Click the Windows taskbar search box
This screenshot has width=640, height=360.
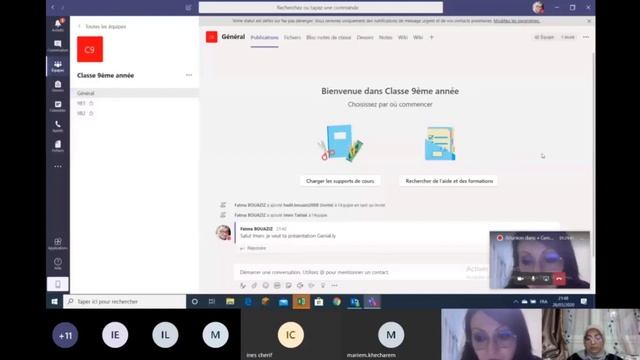coord(124,302)
